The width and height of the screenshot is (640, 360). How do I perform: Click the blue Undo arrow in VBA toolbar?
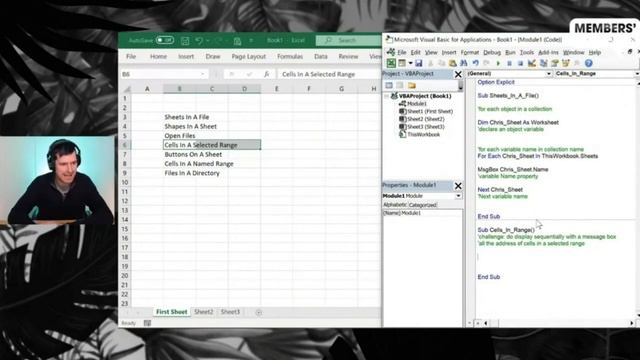click(x=476, y=63)
